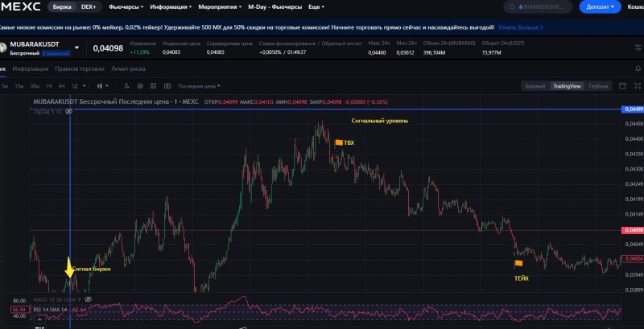The height and width of the screenshot is (329, 644).
Task: Click the 15,977M turnover value
Action: pos(492,52)
